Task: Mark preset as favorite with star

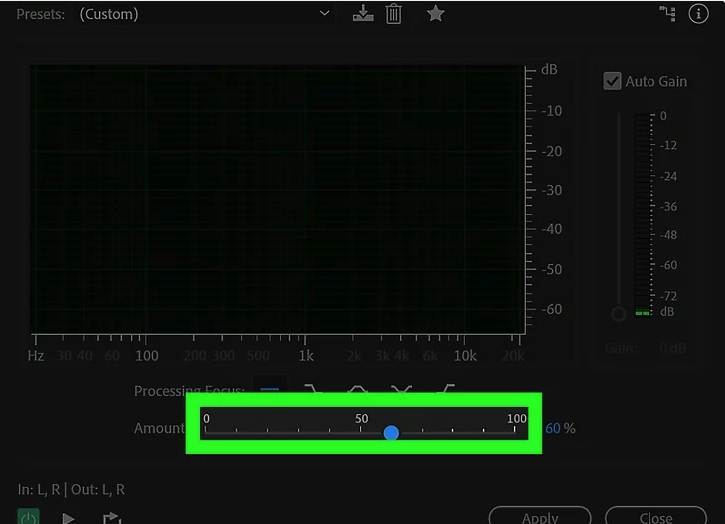Action: [435, 14]
